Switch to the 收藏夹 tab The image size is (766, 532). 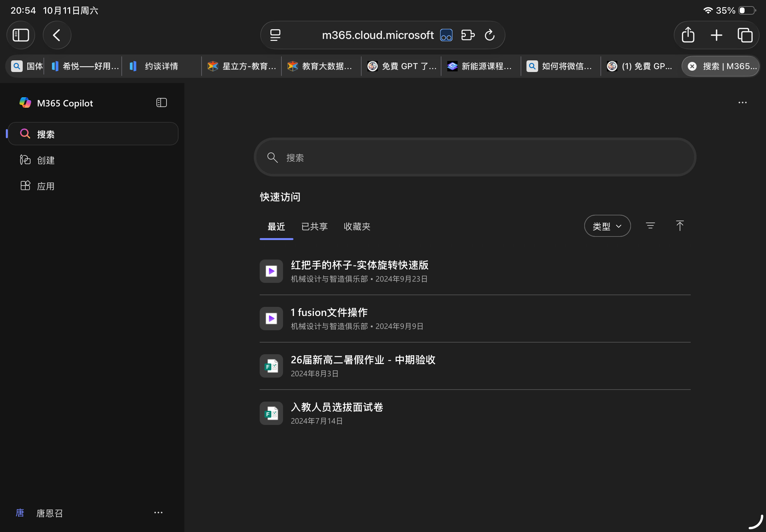click(357, 227)
